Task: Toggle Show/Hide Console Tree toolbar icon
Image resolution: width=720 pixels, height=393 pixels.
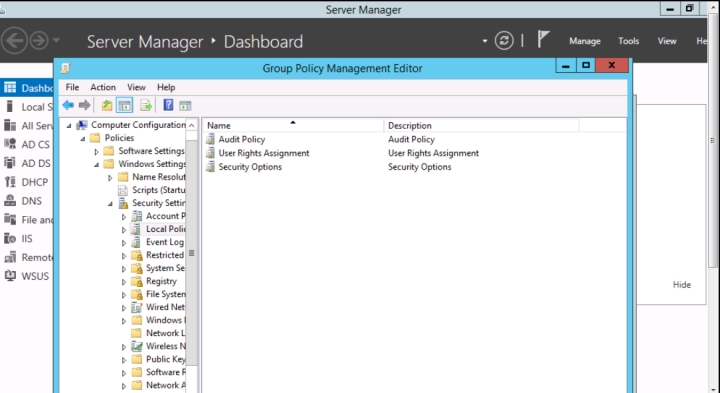Action: 124,106
